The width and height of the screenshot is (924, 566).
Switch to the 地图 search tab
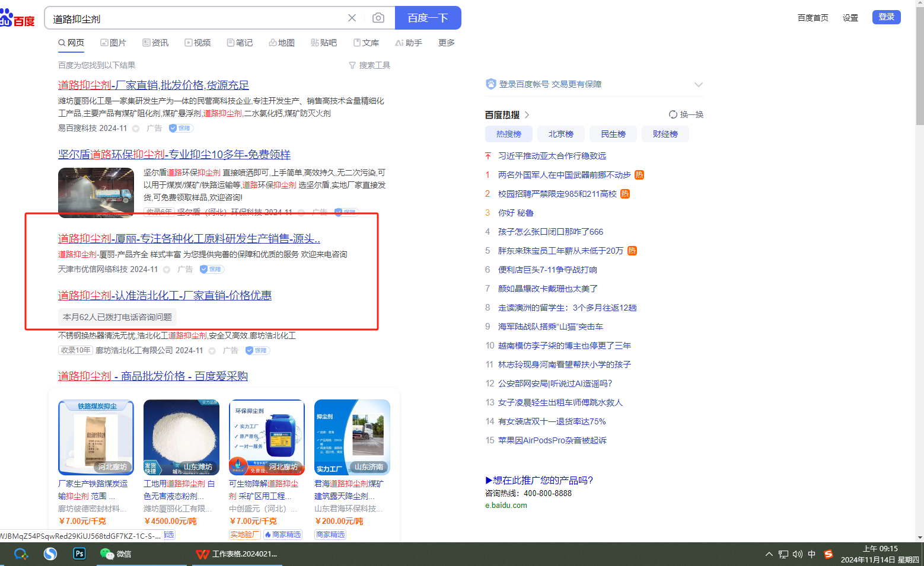click(x=282, y=43)
